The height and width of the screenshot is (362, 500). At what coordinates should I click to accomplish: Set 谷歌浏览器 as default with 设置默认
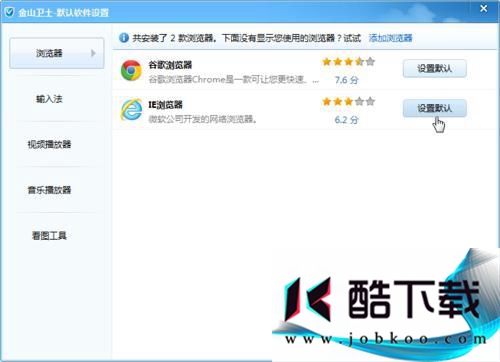click(x=435, y=69)
